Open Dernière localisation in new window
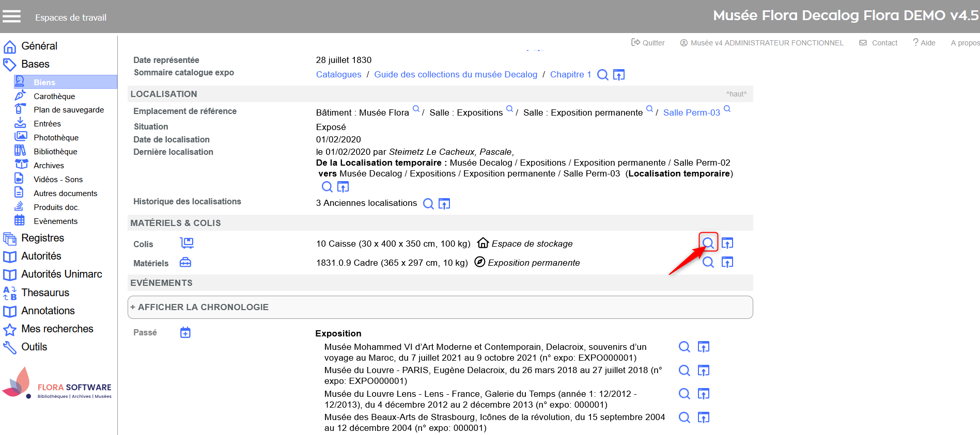This screenshot has width=980, height=435. (x=343, y=187)
